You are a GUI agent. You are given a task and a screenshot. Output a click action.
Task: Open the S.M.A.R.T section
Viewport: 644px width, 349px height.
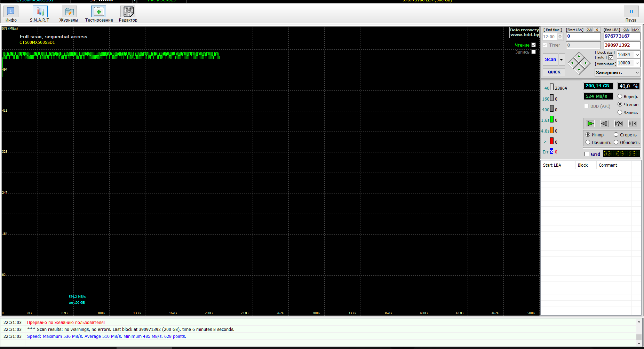40,14
